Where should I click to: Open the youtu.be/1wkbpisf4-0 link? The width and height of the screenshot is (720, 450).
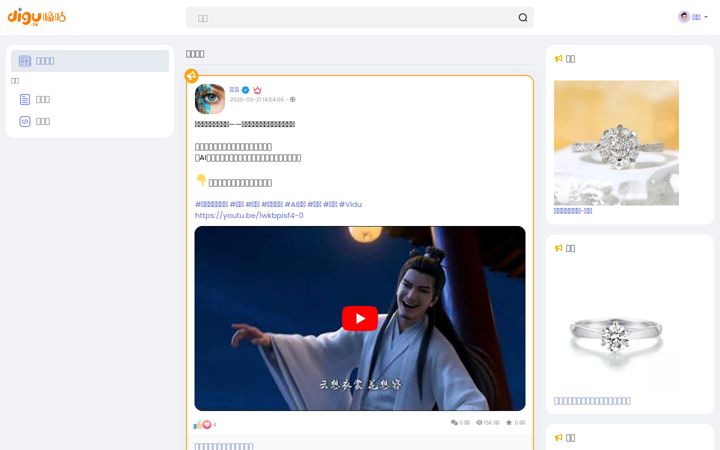pos(249,215)
